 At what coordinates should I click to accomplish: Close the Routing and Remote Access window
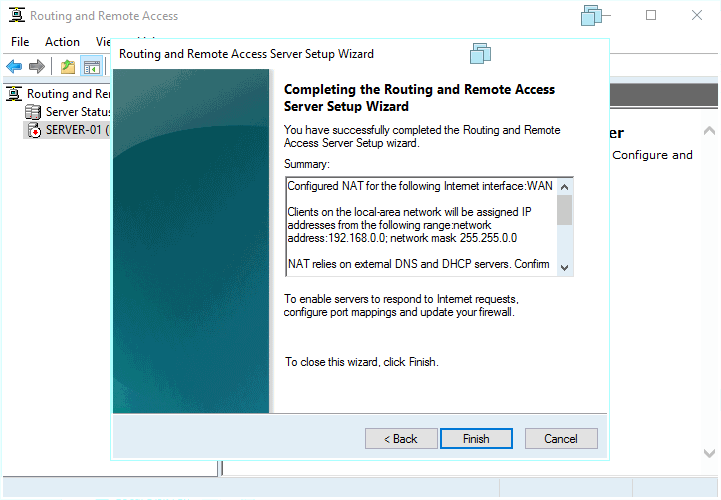(x=697, y=15)
